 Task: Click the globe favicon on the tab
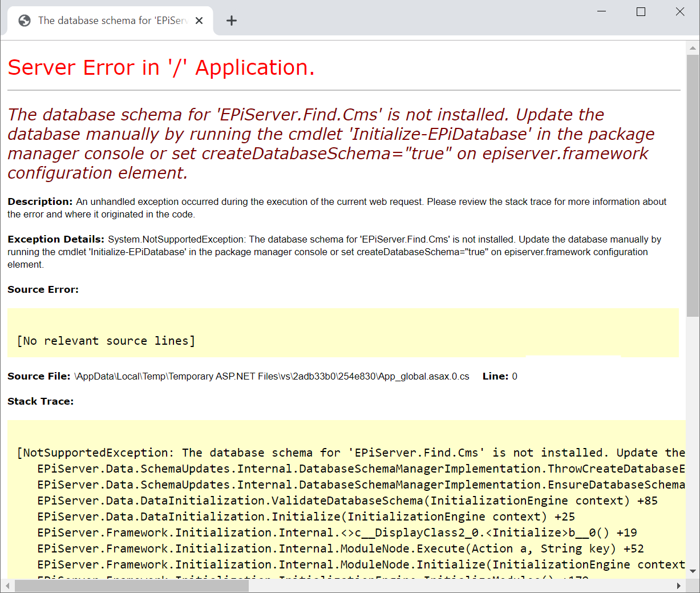coord(25,21)
